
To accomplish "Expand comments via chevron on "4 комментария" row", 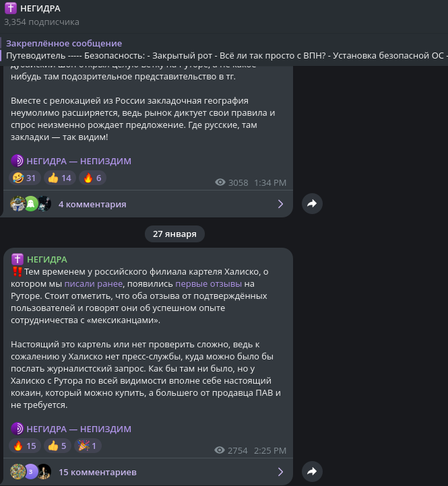I will point(281,204).
